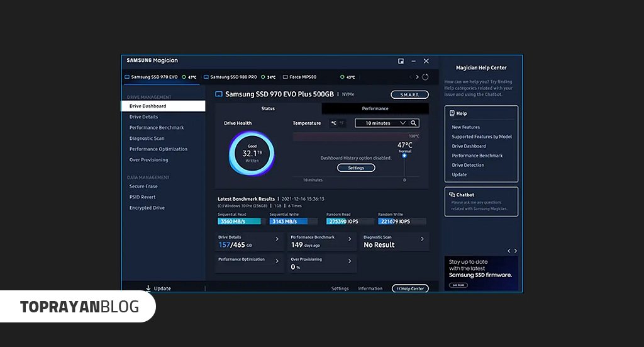Open Performance Benchmark card chevron showing 149 days ago
This screenshot has width=644, height=347.
click(x=350, y=239)
